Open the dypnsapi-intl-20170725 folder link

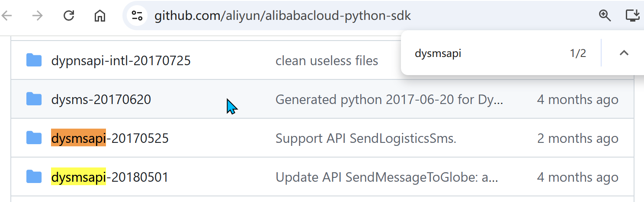point(121,60)
